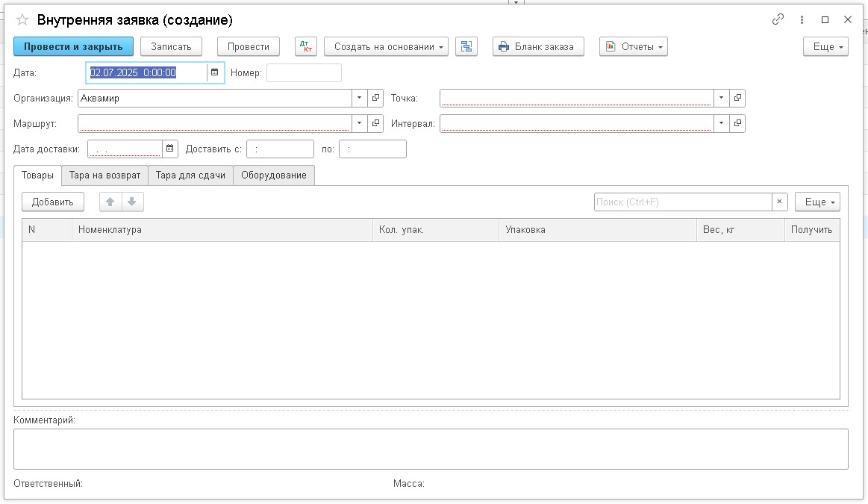The height and width of the screenshot is (504, 868).
Task: Click the Получить column header
Action: pyautogui.click(x=812, y=230)
